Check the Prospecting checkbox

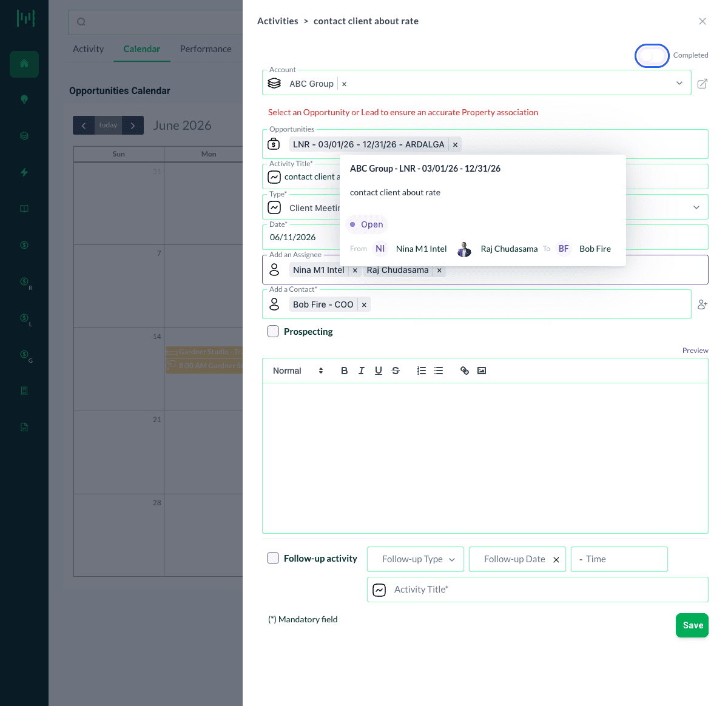(x=273, y=331)
